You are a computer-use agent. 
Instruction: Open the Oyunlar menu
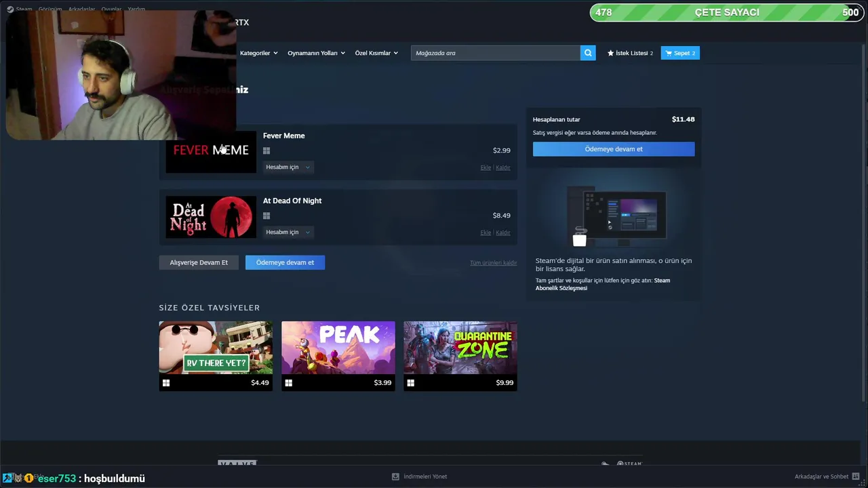coord(111,9)
